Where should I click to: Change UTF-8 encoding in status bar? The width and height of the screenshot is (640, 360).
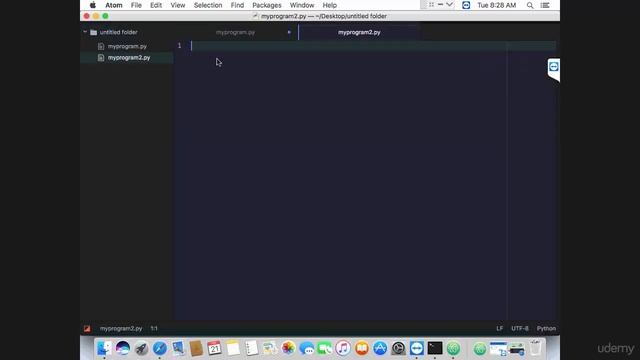[x=520, y=328]
